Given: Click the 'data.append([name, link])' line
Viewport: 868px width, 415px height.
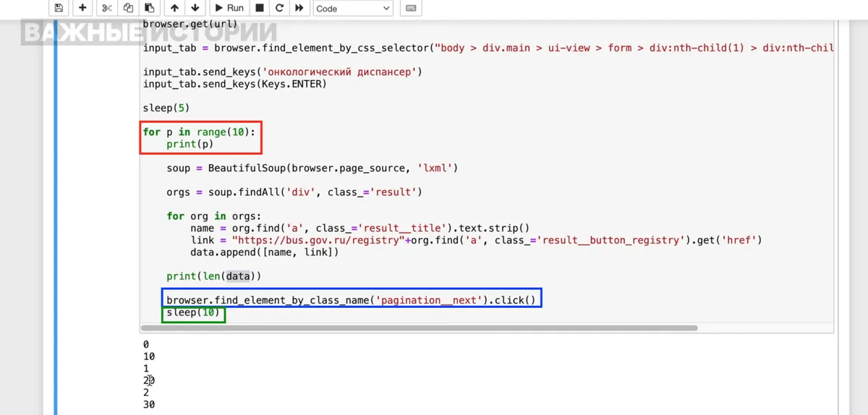Looking at the screenshot, I should coord(264,252).
